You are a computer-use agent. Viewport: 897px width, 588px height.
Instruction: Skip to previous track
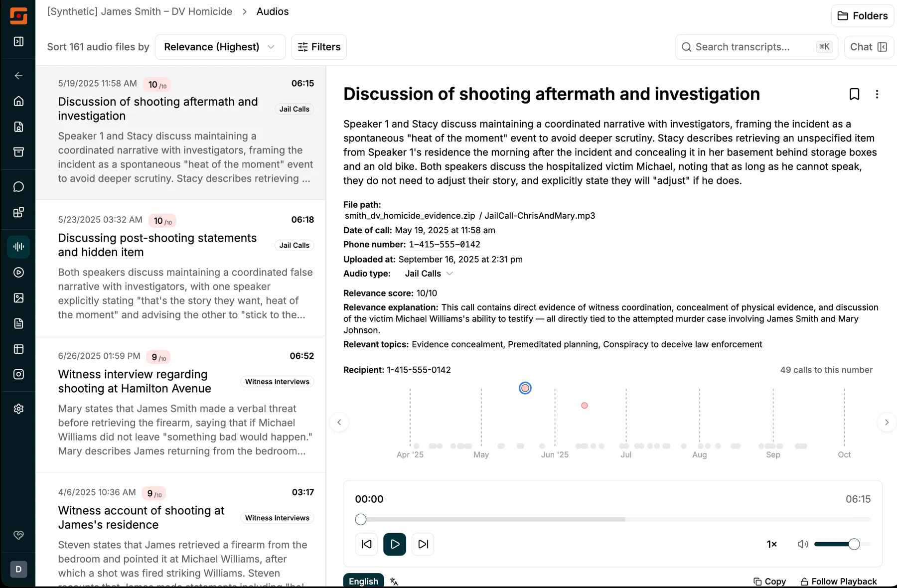pyautogui.click(x=366, y=544)
